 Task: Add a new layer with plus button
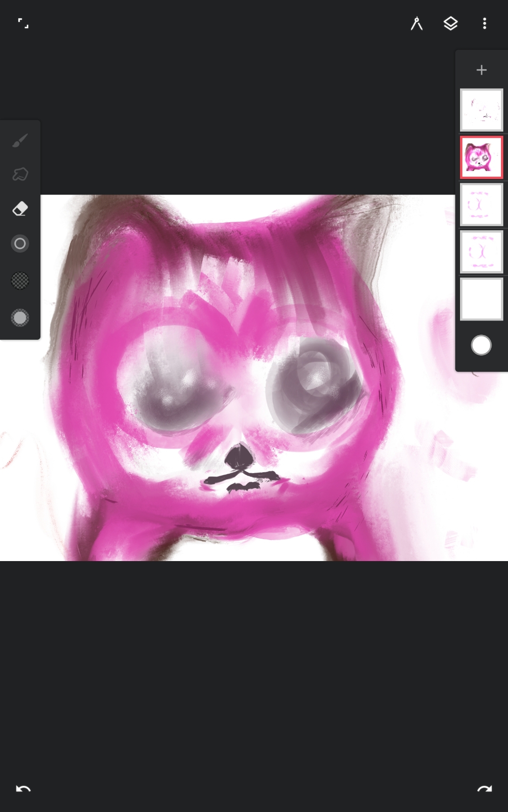pos(481,70)
